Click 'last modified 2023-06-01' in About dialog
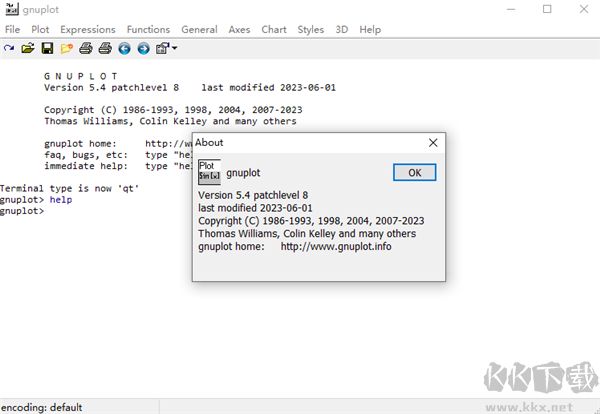600x414 pixels. (x=255, y=208)
